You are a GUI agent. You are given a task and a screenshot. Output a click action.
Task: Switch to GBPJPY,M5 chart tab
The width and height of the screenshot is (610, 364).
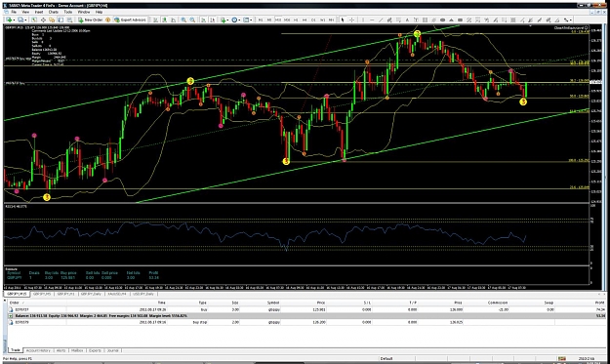pos(42,294)
